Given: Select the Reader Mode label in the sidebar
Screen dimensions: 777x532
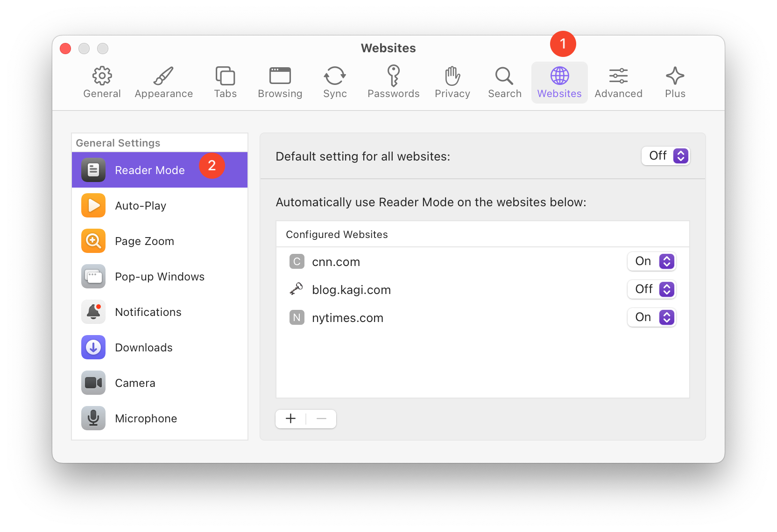Looking at the screenshot, I should click(x=150, y=170).
